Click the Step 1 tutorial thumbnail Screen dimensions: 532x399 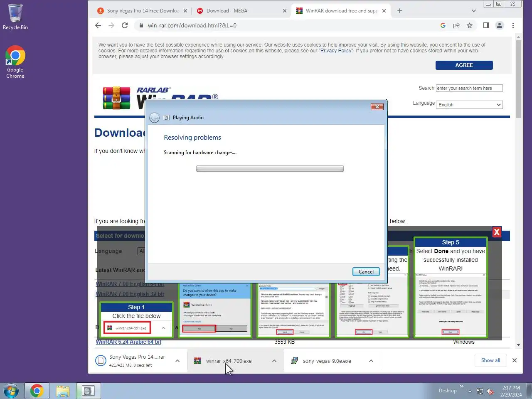(x=136, y=319)
